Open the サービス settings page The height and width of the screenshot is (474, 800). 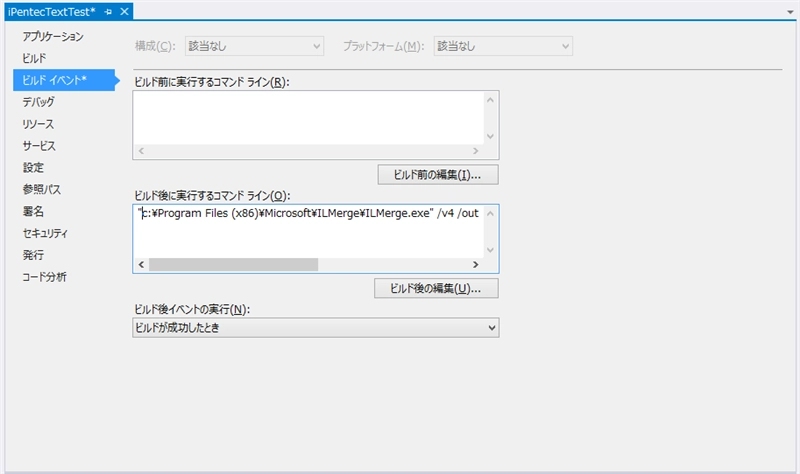tap(39, 146)
